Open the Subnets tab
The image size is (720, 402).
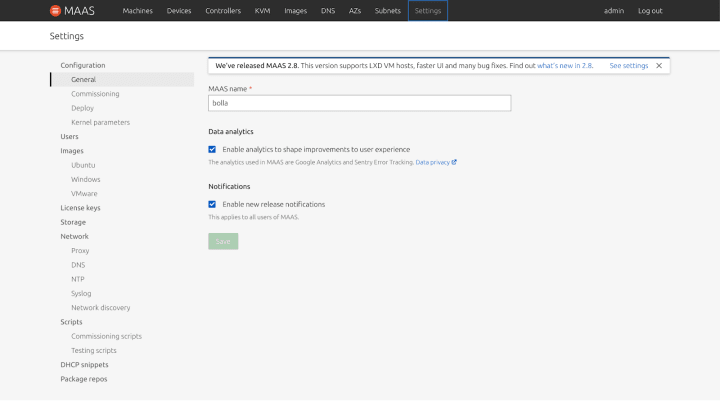pyautogui.click(x=388, y=11)
